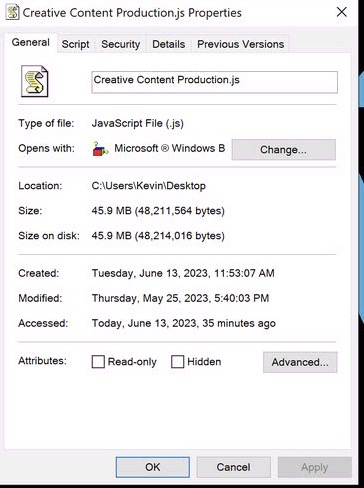Click the large JavaScript scroll file icon

coord(35,81)
